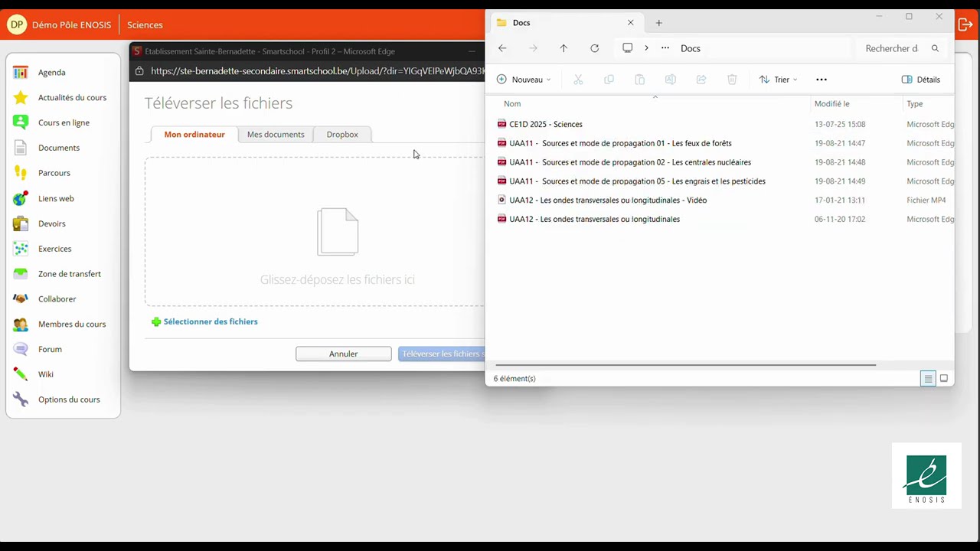
Task: Open Forum speech bubble icon
Action: point(21,349)
